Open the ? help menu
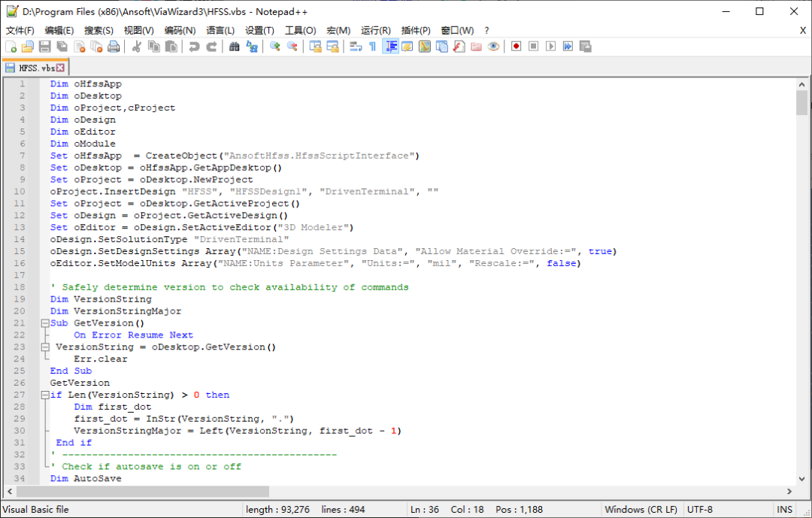 [x=486, y=31]
